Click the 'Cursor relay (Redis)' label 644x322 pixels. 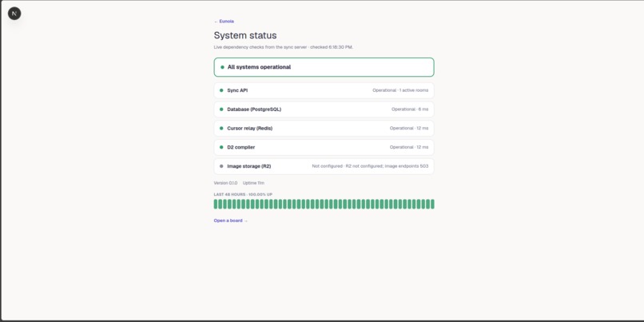tap(250, 128)
